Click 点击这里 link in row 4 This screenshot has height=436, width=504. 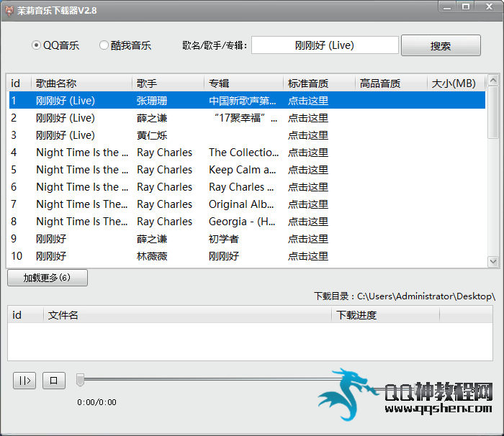click(x=308, y=153)
